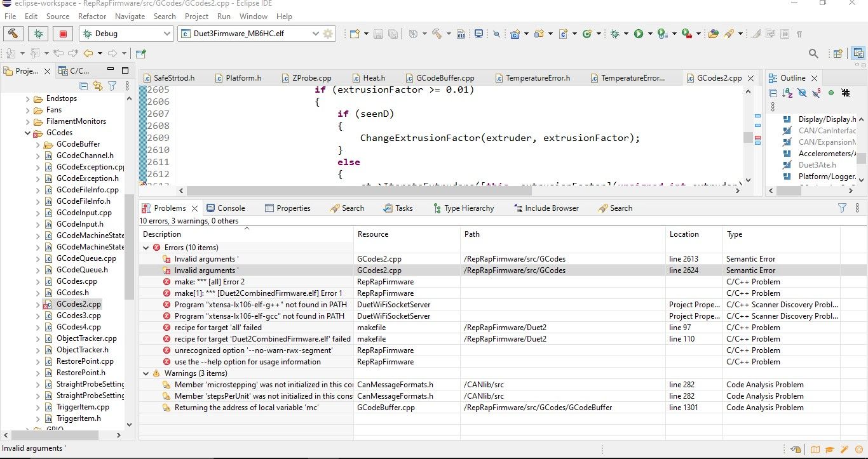Click the search flashlight toolbar icon

pyautogui.click(x=729, y=34)
